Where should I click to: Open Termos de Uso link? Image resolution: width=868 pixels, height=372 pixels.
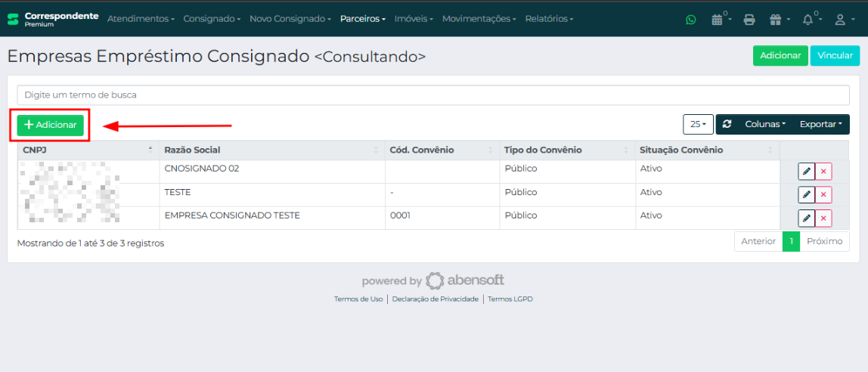tap(358, 299)
